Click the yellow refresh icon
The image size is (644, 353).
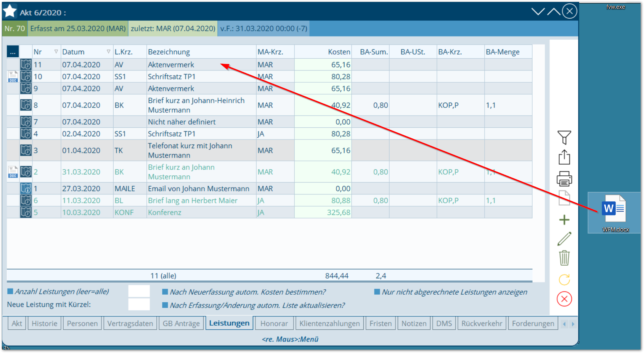(x=564, y=279)
